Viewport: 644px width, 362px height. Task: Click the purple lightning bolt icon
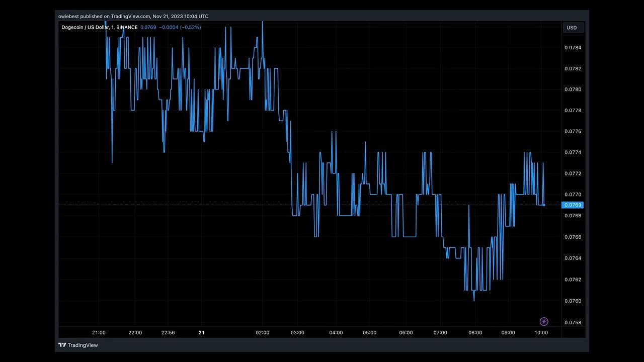[543, 322]
